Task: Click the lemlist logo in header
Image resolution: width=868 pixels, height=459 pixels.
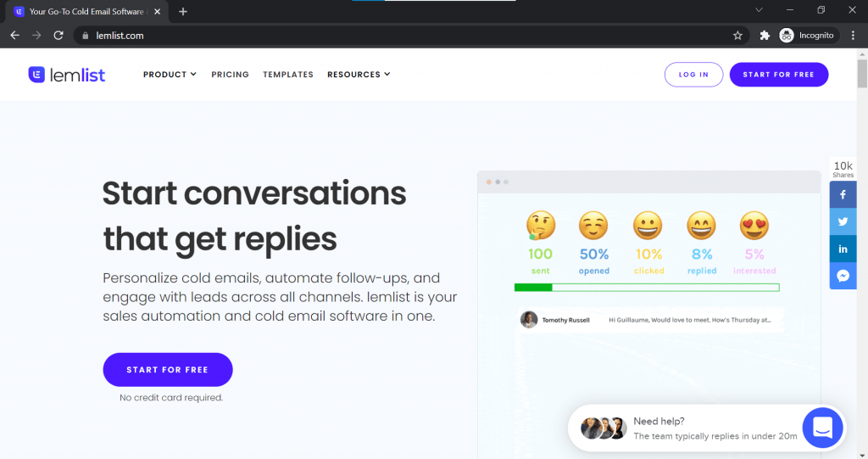Action: (x=66, y=75)
